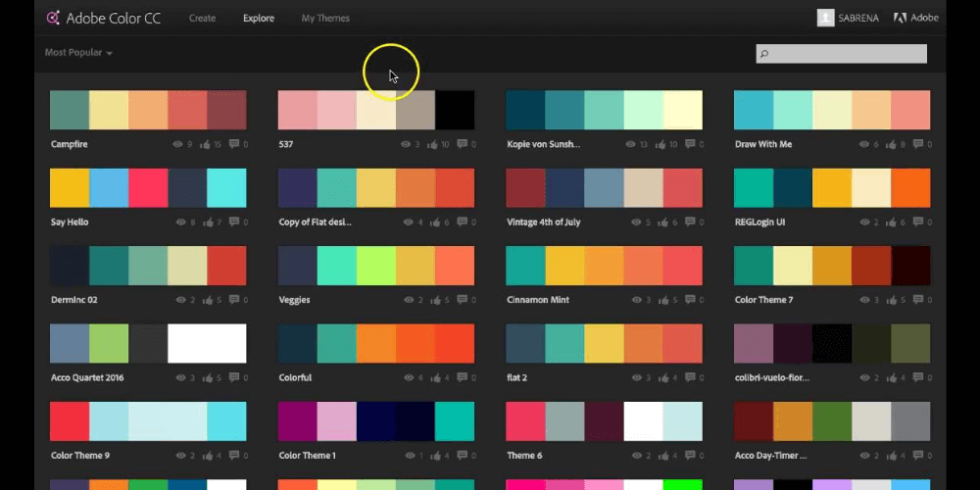Screen dimensions: 980x490
Task: Like Copy of Flat desi... theme
Action: click(x=436, y=221)
